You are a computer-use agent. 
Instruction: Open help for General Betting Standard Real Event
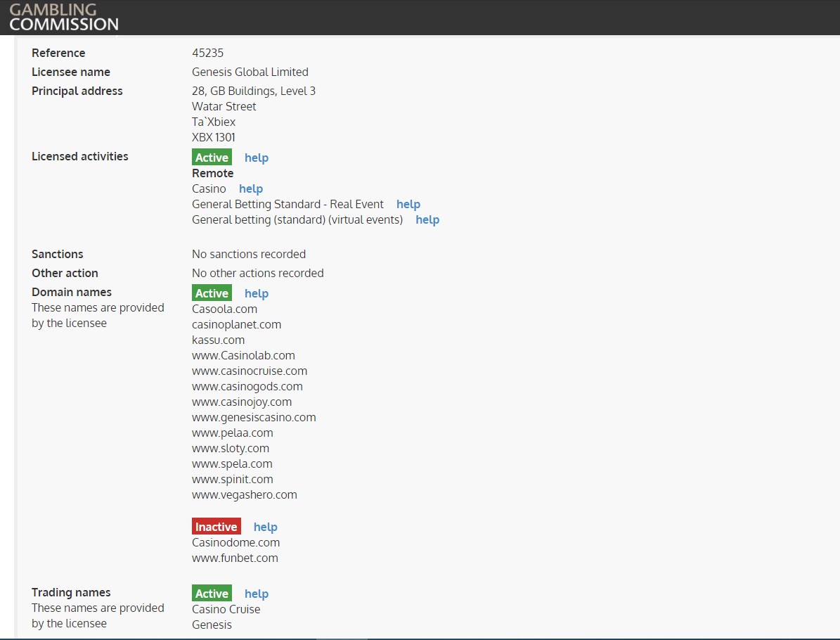point(408,204)
